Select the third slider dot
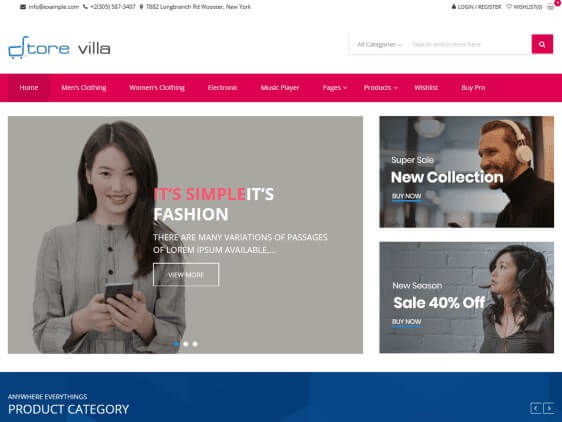The width and height of the screenshot is (562, 422). click(x=195, y=344)
